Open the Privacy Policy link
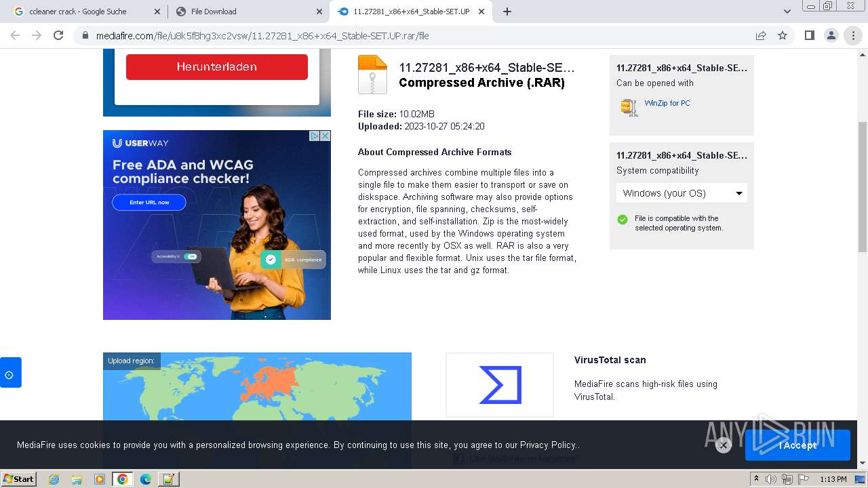Viewport: 868px width, 488px height. 548,445
